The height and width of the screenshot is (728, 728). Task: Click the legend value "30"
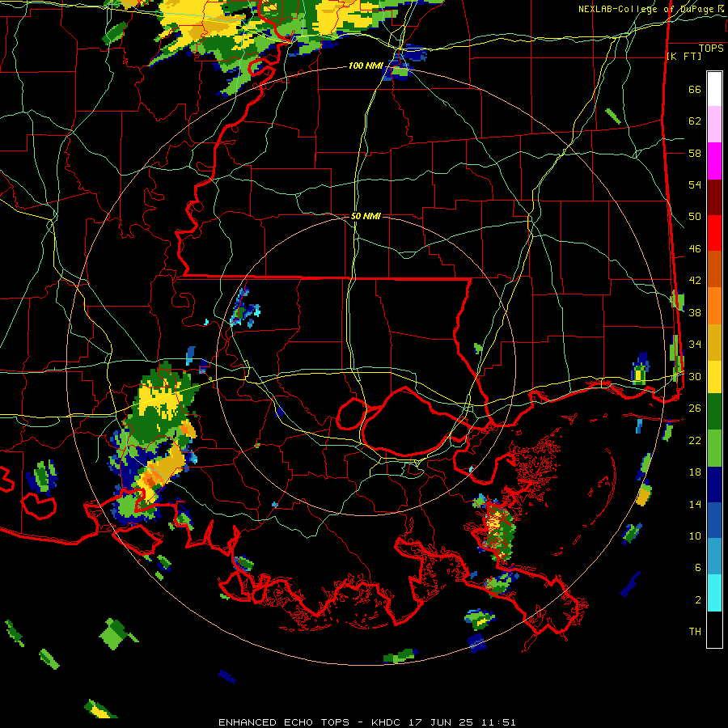[x=695, y=376]
